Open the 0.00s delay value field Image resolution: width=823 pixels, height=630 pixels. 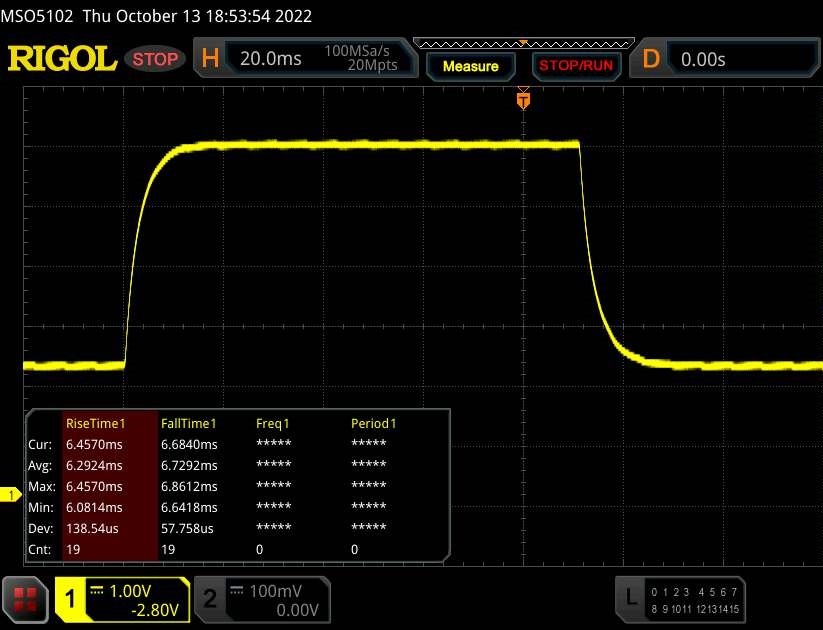click(740, 59)
